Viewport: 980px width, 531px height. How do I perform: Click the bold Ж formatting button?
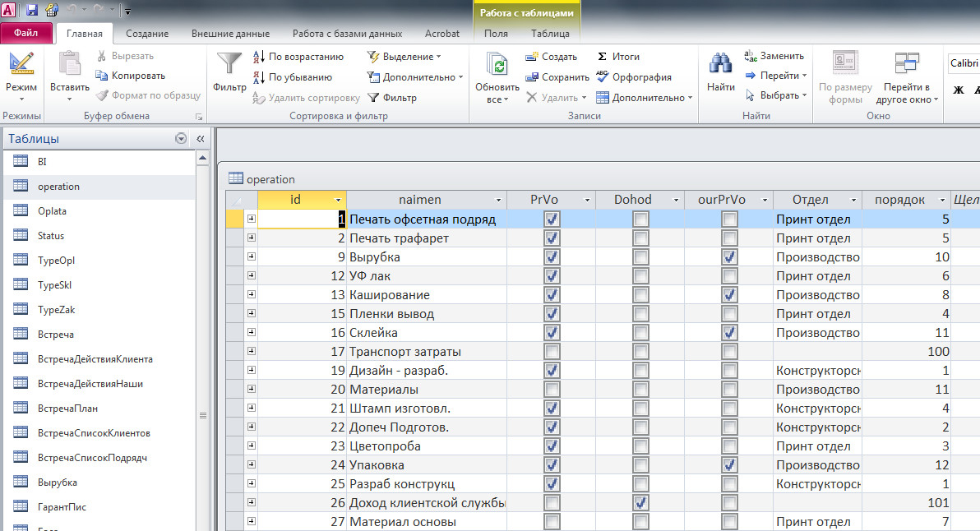pyautogui.click(x=958, y=90)
